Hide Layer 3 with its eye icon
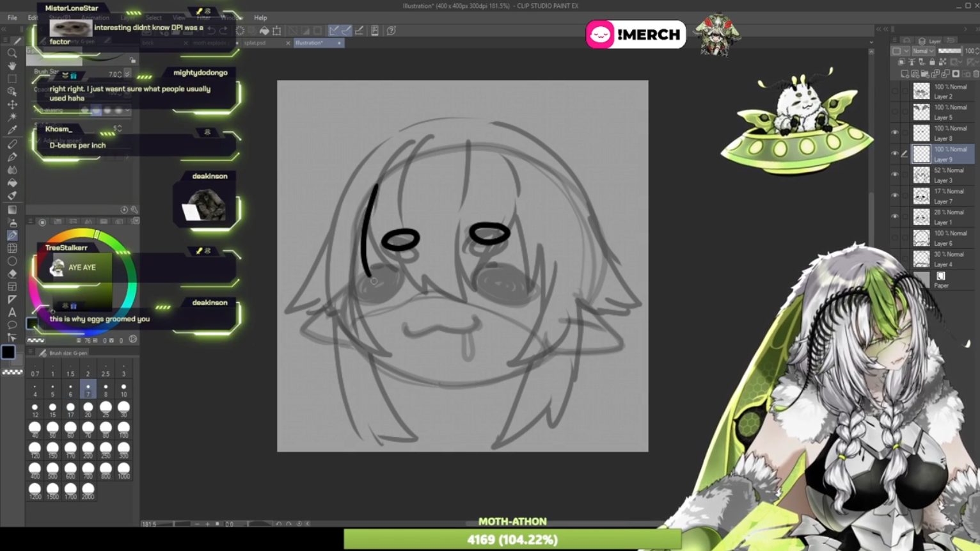The image size is (980, 551). tap(895, 175)
